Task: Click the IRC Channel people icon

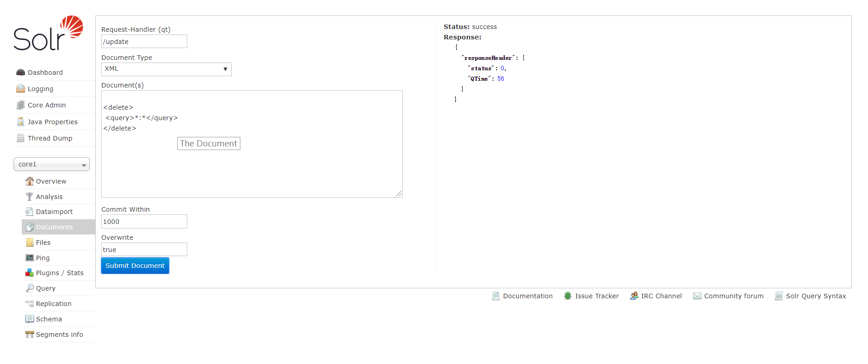Action: point(634,296)
